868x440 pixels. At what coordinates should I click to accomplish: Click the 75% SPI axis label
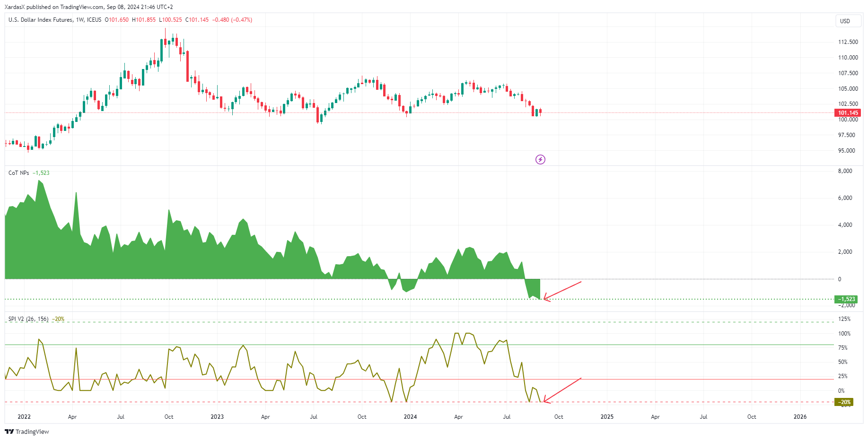coord(843,348)
